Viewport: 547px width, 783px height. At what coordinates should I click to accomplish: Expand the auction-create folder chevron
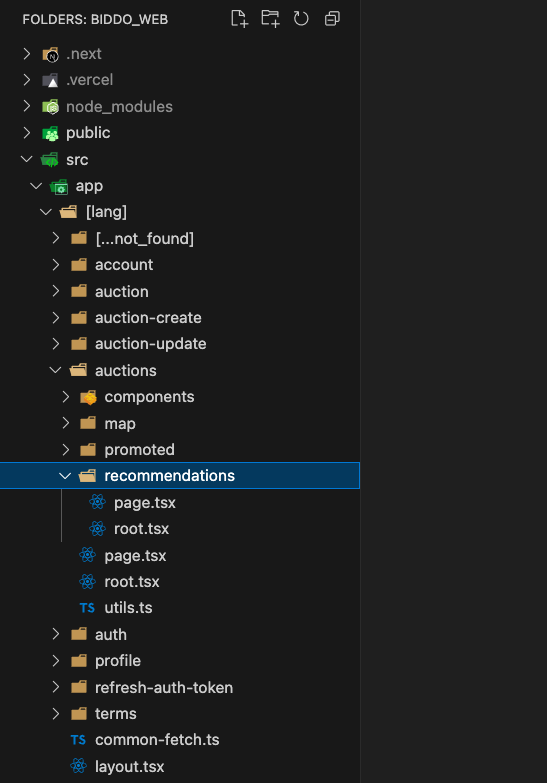(x=56, y=318)
